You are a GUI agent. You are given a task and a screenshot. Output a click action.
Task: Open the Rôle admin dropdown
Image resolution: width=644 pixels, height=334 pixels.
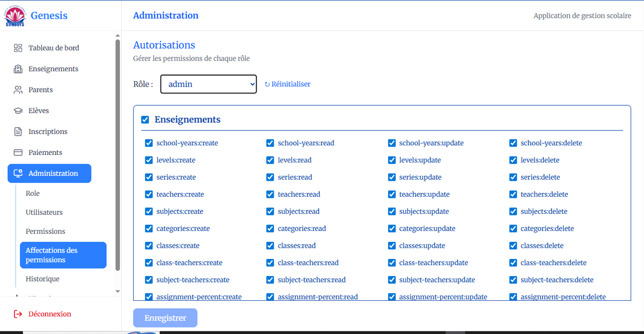coord(209,84)
